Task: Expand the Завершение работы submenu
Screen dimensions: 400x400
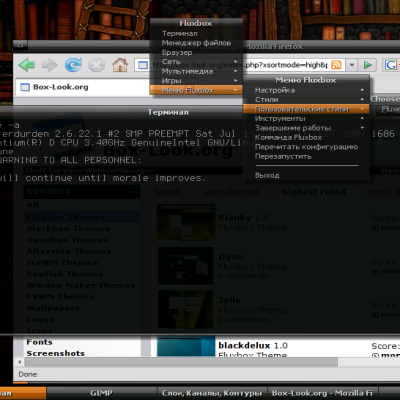Action: [306, 128]
